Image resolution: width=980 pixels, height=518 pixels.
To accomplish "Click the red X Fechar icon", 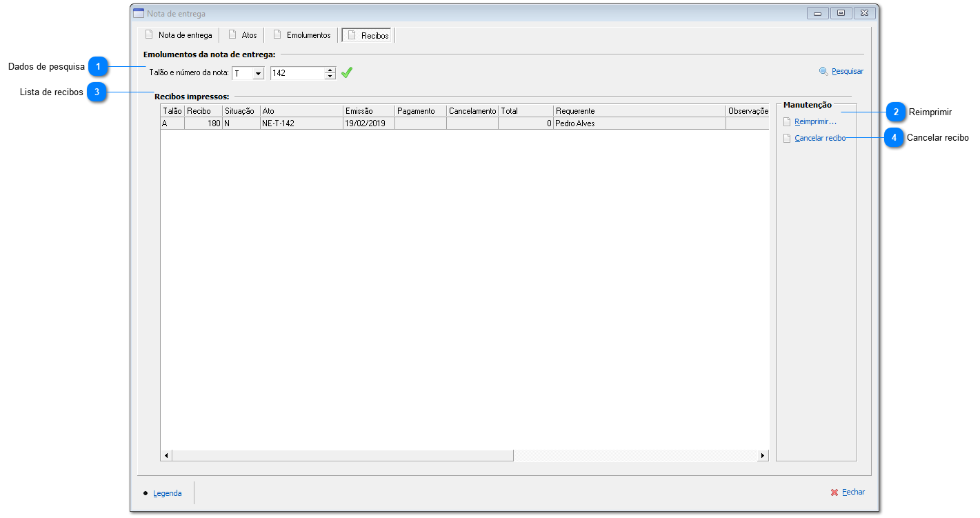I will (834, 492).
